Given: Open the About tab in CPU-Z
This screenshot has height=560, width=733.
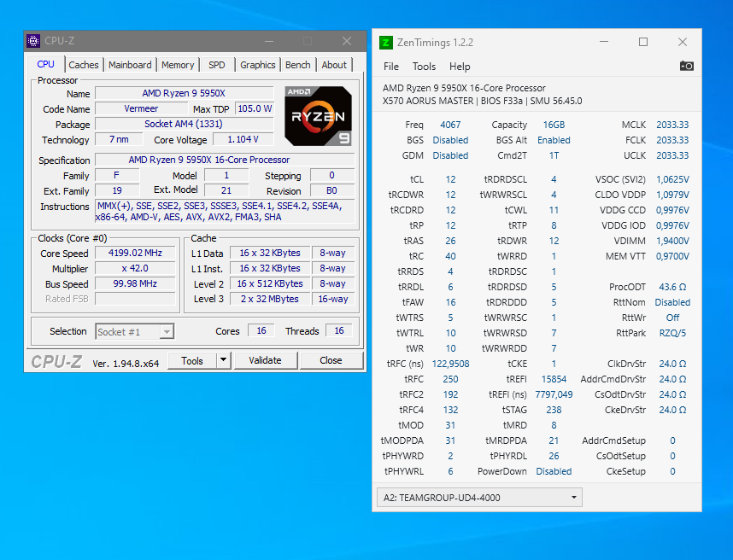Looking at the screenshot, I should point(334,65).
